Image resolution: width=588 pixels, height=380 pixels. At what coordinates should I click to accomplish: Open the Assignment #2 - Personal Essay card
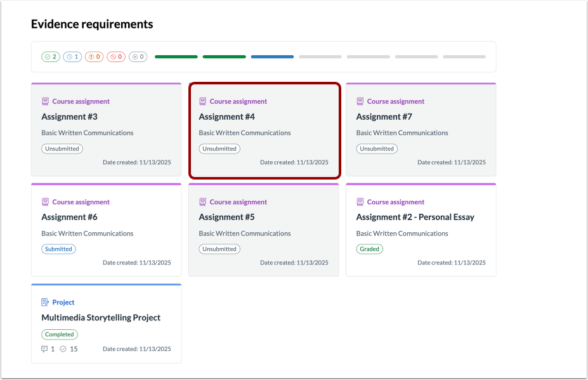[421, 230]
